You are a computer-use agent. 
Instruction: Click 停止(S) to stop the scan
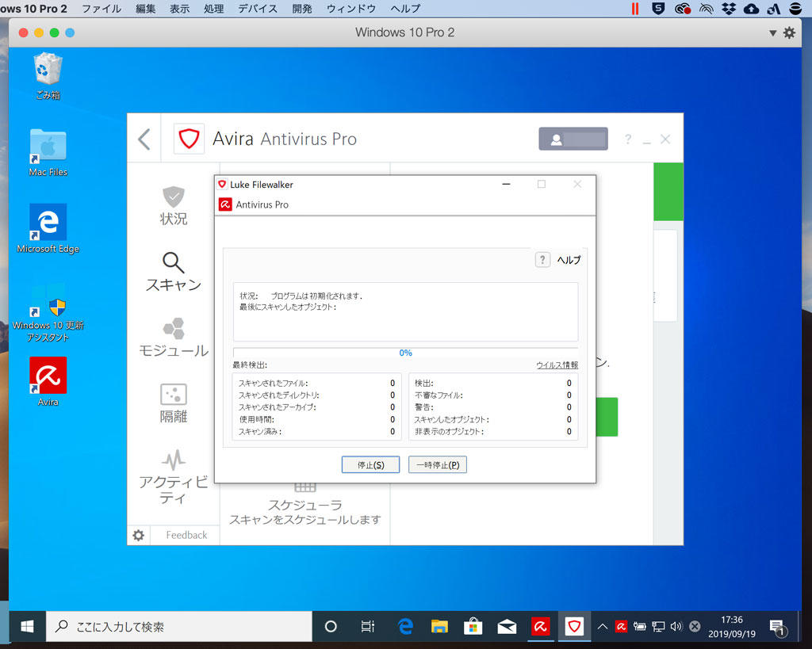(371, 464)
